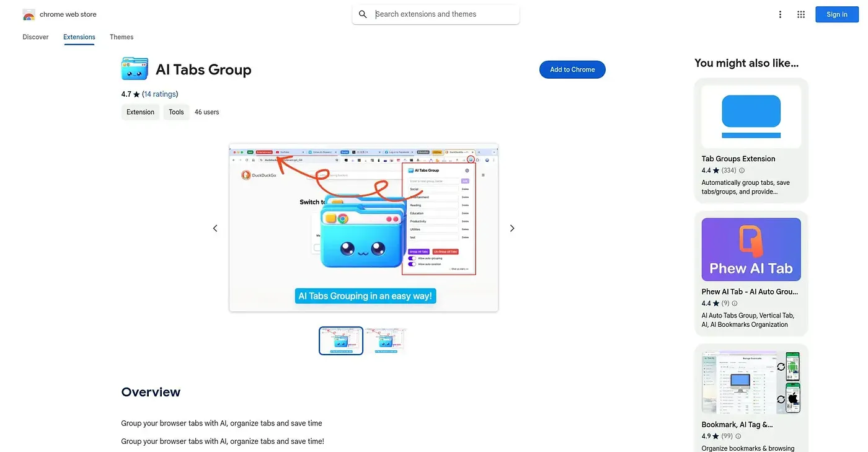868x452 pixels.
Task: Click the chrome web store title text
Action: pyautogui.click(x=68, y=14)
